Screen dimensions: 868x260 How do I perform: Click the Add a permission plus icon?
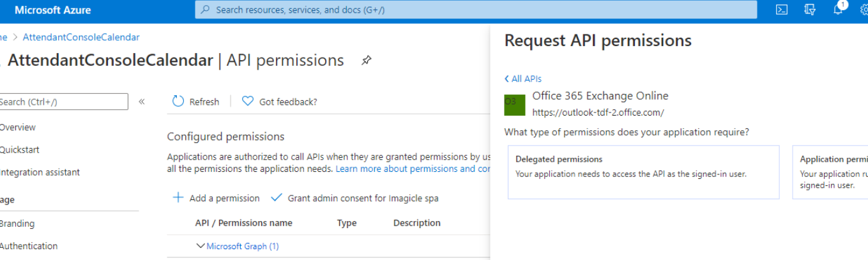pos(178,198)
